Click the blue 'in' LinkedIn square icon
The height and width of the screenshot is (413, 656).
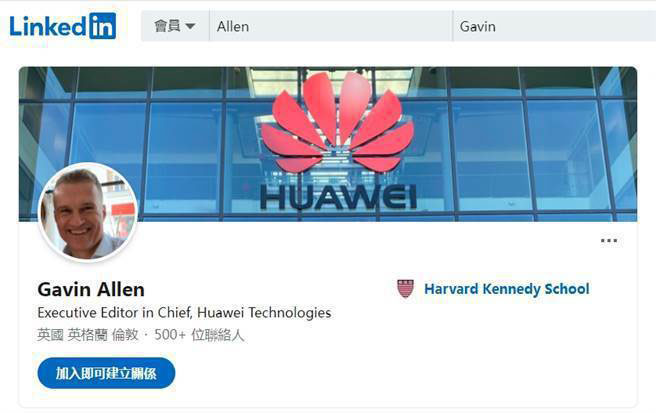coord(102,26)
